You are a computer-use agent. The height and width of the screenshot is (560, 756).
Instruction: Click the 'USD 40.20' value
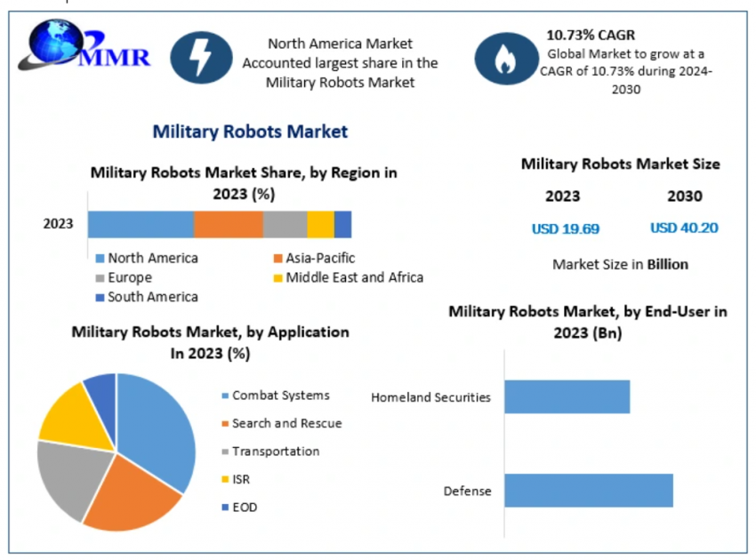point(684,228)
